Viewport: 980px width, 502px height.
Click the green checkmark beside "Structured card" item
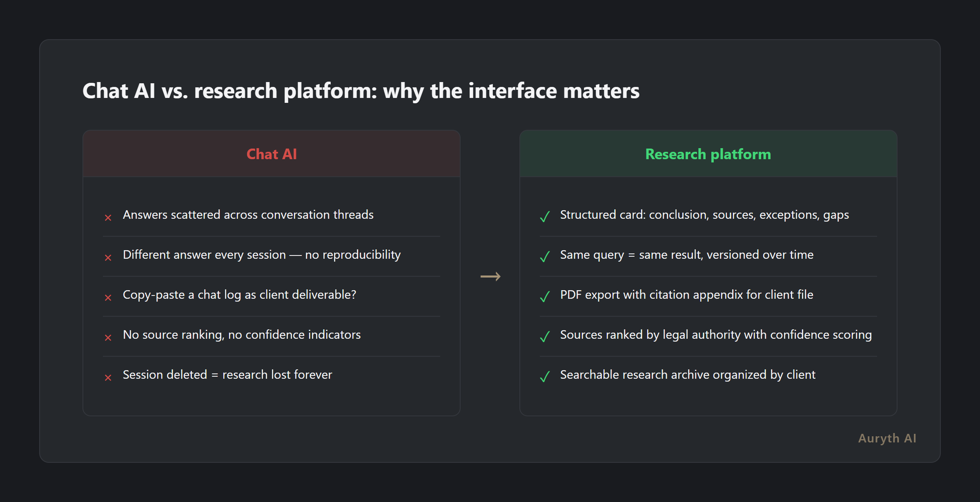click(x=545, y=217)
